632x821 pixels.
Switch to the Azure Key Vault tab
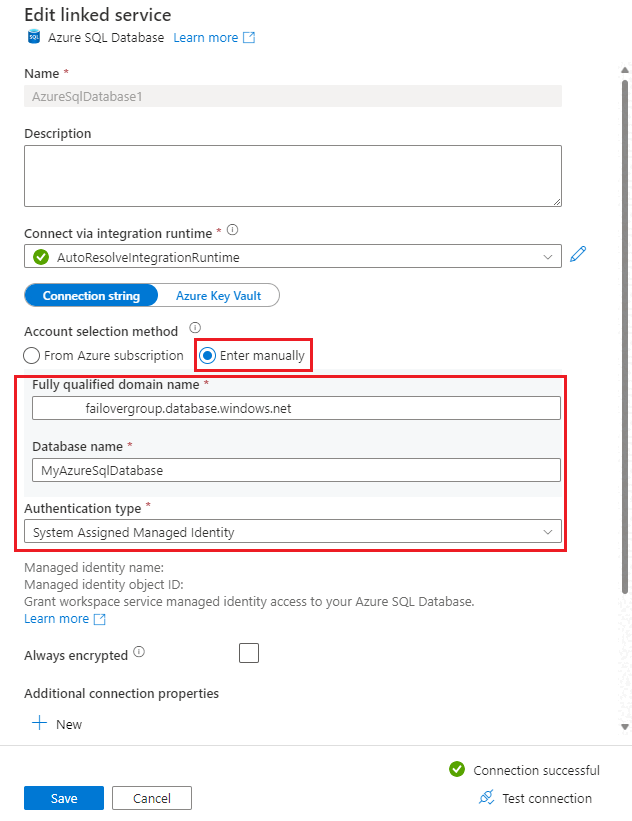click(x=219, y=295)
